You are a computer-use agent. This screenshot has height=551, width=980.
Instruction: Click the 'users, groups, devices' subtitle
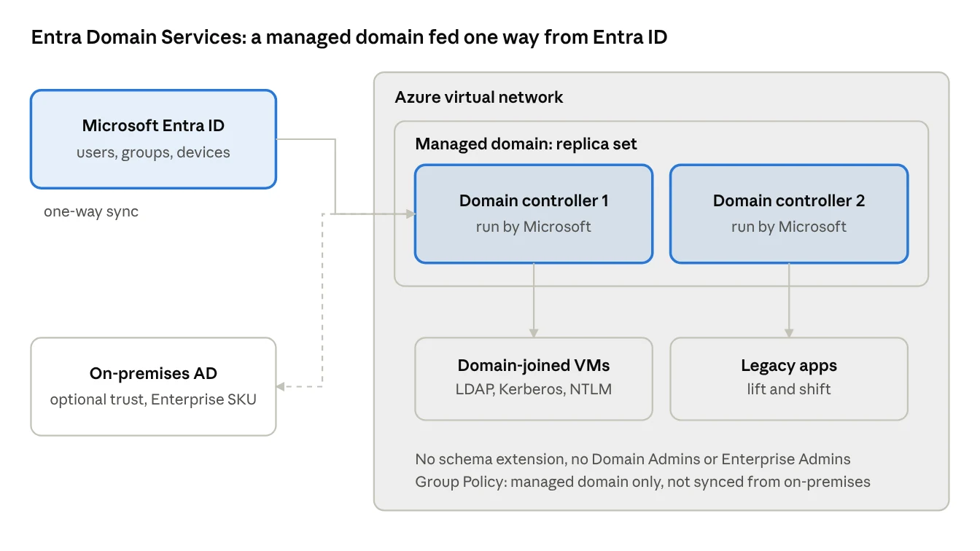pyautogui.click(x=153, y=153)
